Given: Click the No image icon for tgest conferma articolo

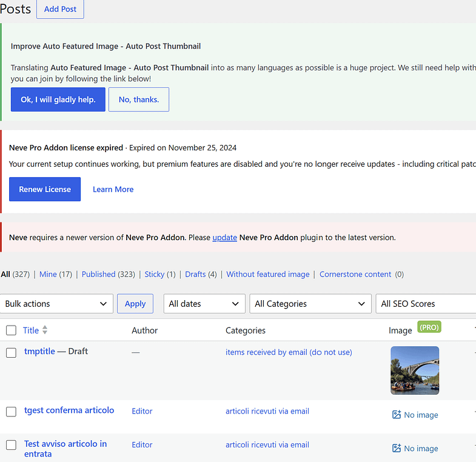Looking at the screenshot, I should [397, 415].
